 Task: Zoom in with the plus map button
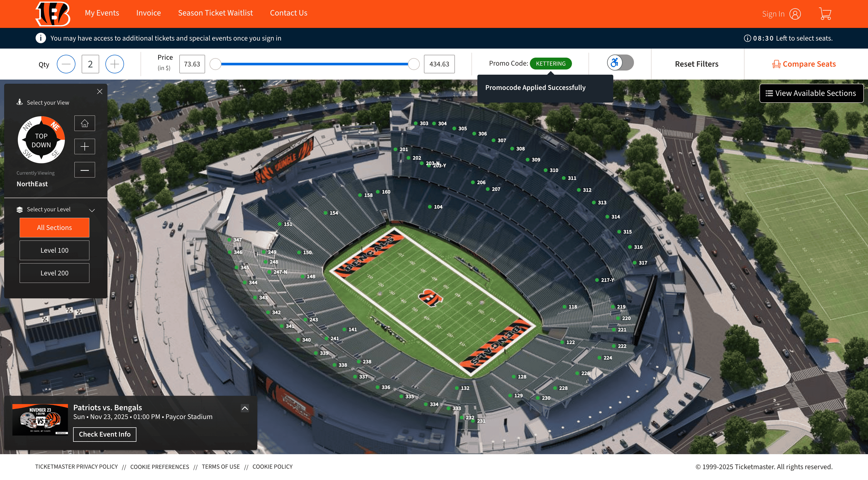click(x=84, y=146)
